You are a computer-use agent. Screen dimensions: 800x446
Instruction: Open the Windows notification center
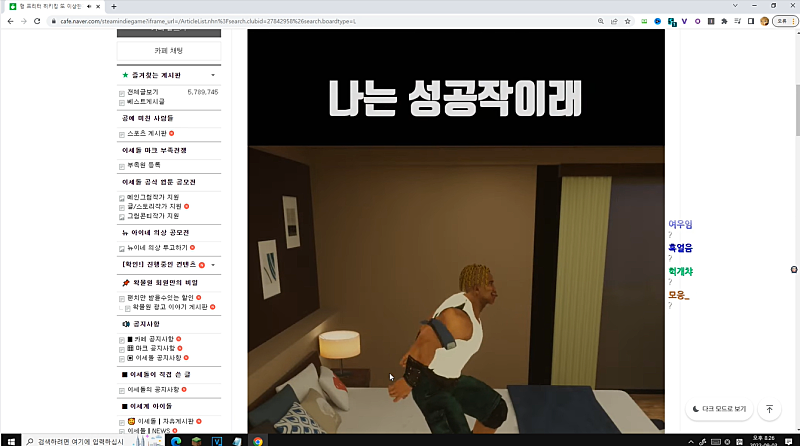tap(789, 441)
